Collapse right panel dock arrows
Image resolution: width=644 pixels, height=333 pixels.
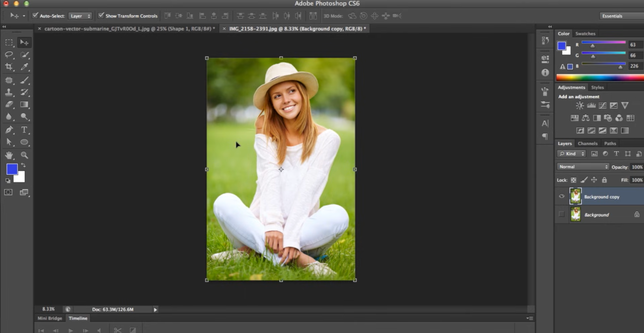pyautogui.click(x=550, y=26)
